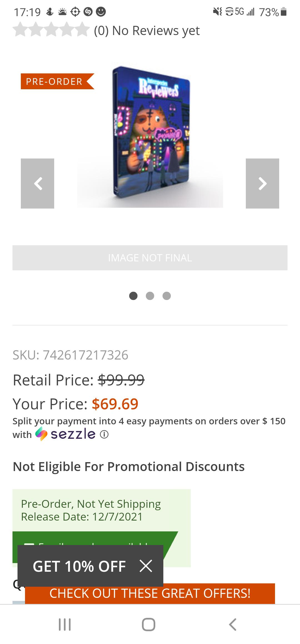Screen dimensions: 300x644
Task: Go back with the left carousel chevron
Action: (x=37, y=183)
